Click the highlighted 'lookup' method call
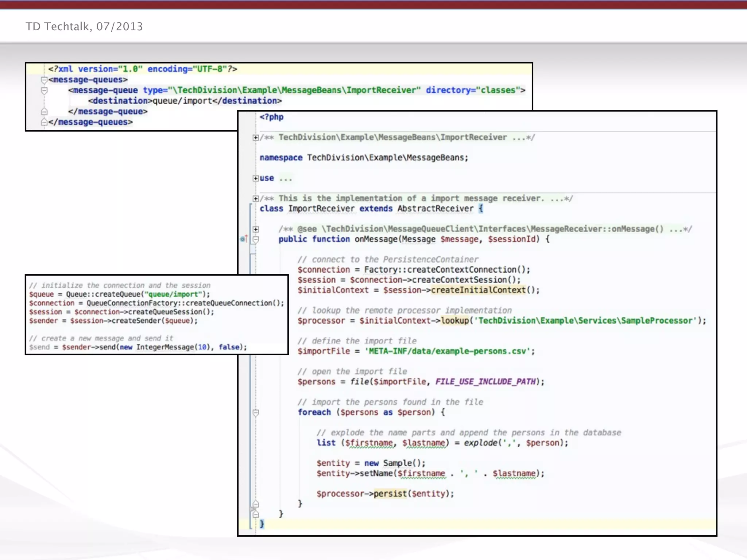747x560 pixels. coord(455,321)
